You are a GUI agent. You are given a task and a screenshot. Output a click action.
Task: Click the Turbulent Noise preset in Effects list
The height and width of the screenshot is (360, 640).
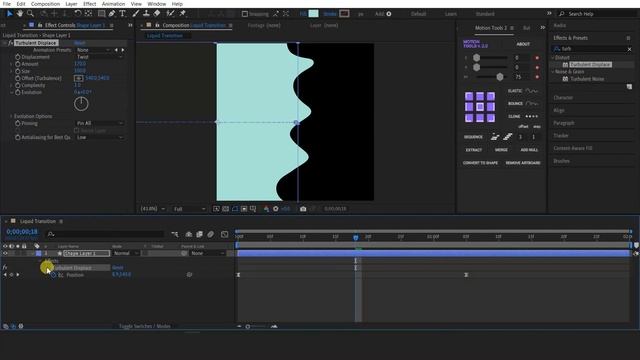tap(587, 79)
